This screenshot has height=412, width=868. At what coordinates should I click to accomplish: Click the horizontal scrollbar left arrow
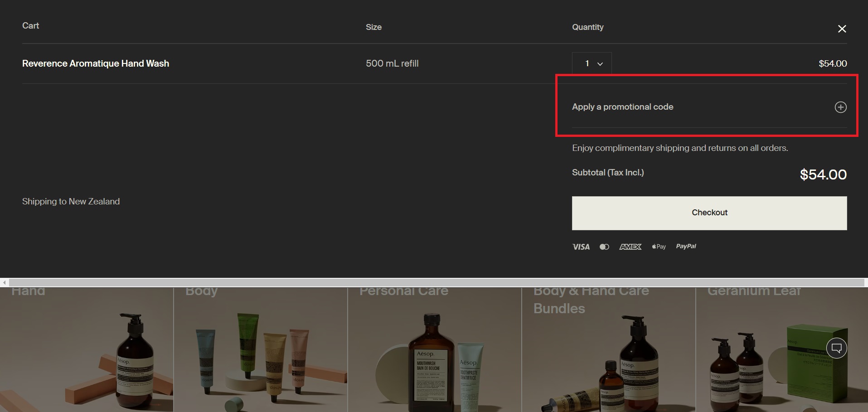(4, 282)
